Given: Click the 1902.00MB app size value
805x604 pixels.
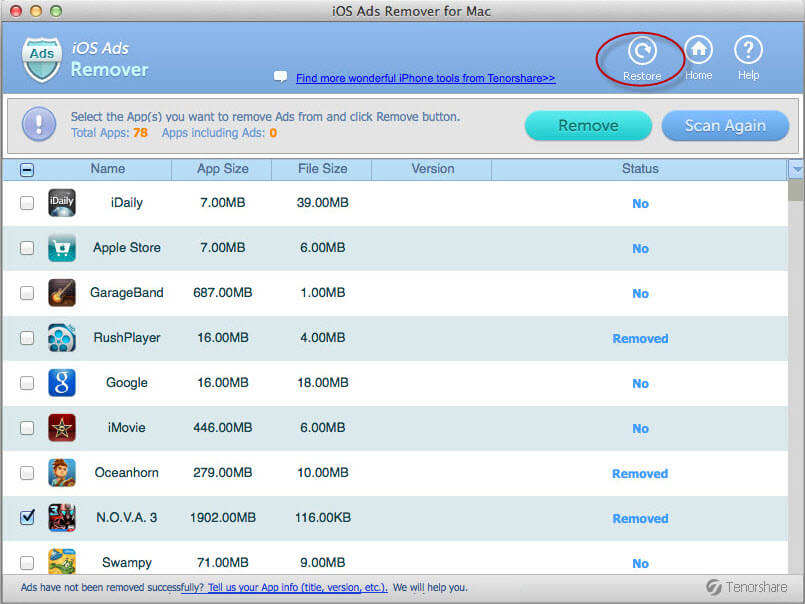Looking at the screenshot, I should 223,518.
